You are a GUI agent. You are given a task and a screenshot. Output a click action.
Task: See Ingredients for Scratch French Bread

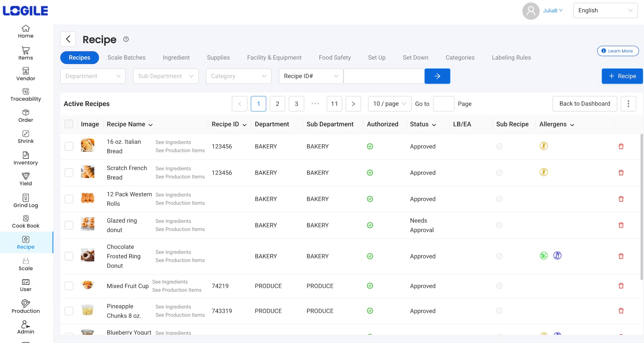(x=173, y=168)
